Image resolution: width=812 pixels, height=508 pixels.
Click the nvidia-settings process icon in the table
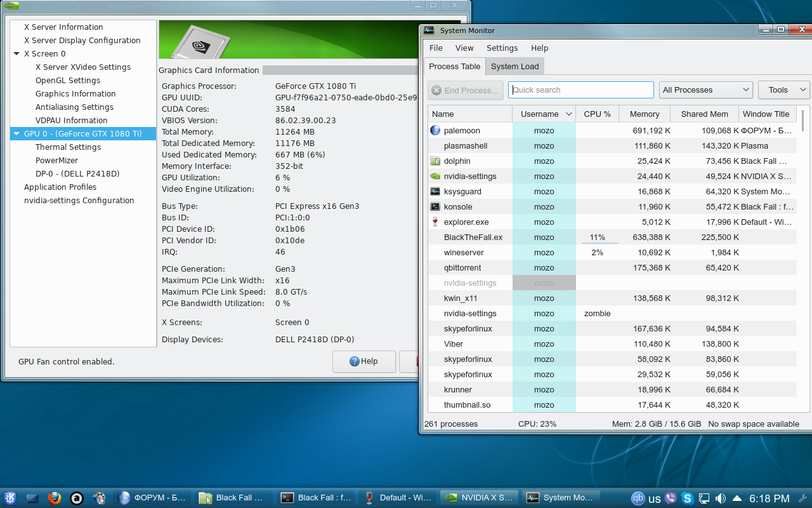(435, 176)
